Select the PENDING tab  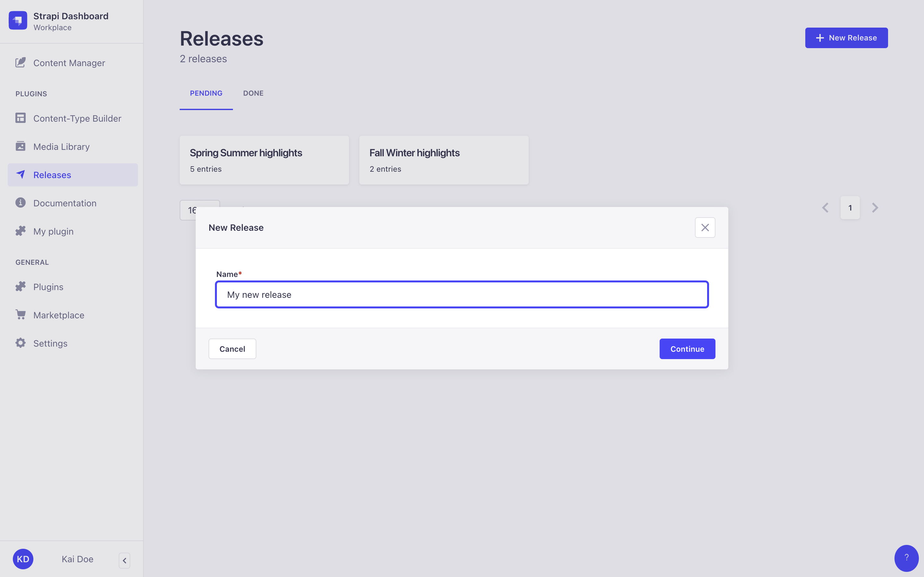point(206,93)
